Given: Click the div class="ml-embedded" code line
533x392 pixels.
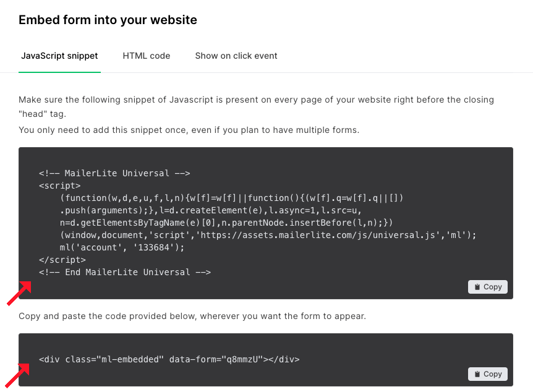Looking at the screenshot, I should (169, 359).
